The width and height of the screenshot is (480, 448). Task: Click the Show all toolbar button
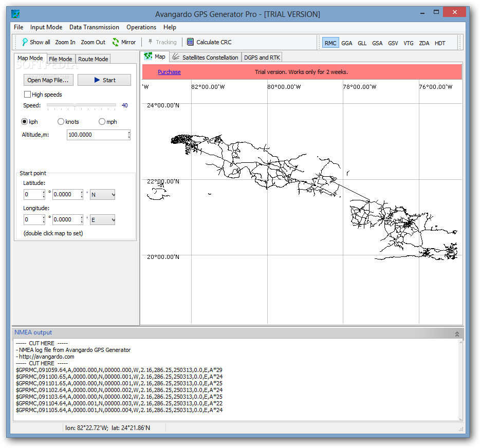(x=36, y=42)
